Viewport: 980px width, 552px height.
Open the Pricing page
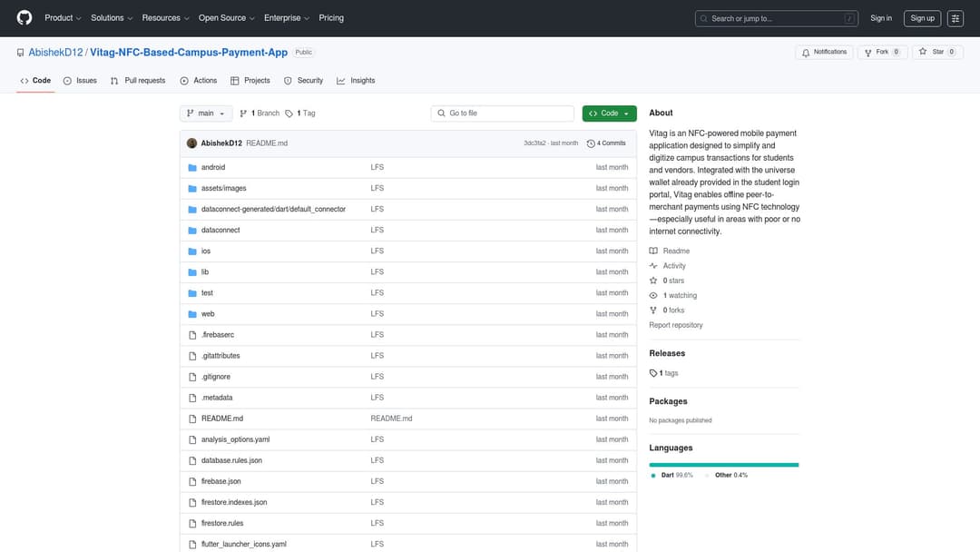[331, 18]
